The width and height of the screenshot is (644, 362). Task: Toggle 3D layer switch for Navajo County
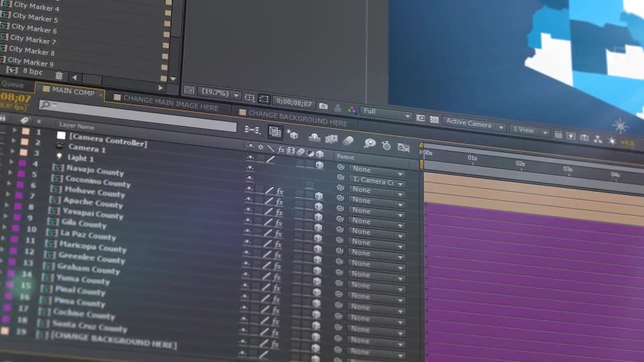319,196
